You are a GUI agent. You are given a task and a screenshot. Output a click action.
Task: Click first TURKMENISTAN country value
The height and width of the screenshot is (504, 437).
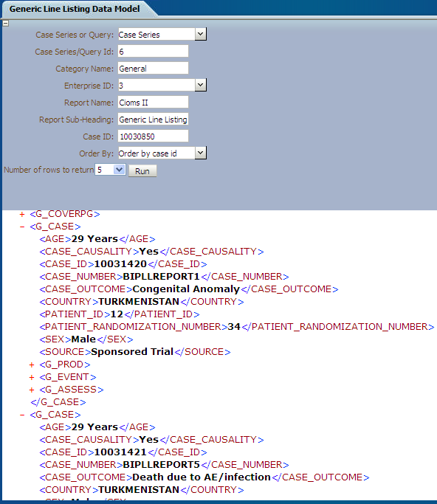click(139, 302)
